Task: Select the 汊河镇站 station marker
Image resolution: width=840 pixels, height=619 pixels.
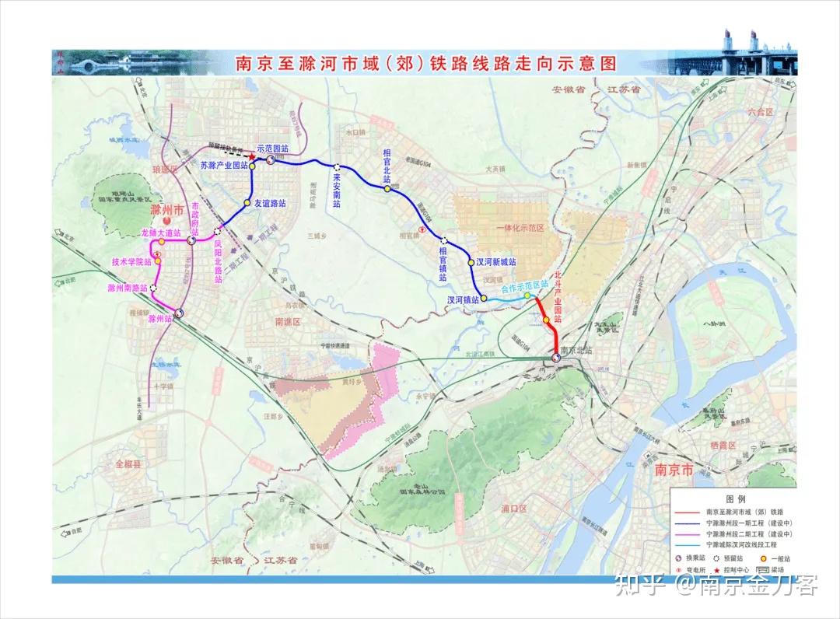Action: coord(483,299)
